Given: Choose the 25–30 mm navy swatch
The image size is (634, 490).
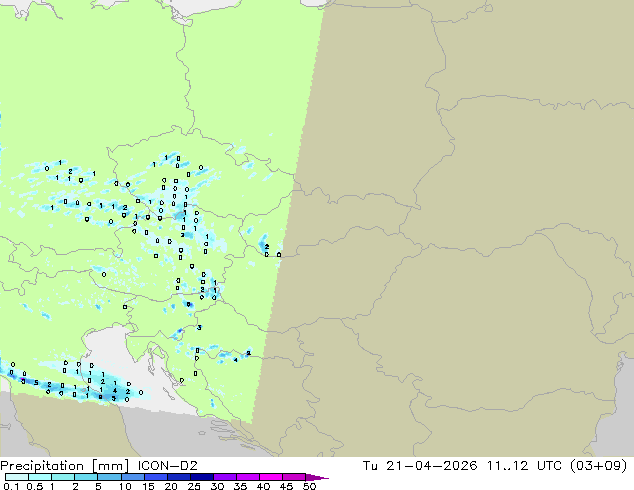Looking at the screenshot, I should click(201, 477).
